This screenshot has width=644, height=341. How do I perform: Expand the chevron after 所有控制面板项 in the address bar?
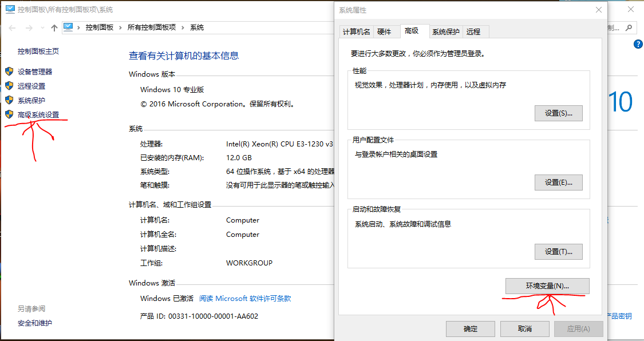pos(183,27)
